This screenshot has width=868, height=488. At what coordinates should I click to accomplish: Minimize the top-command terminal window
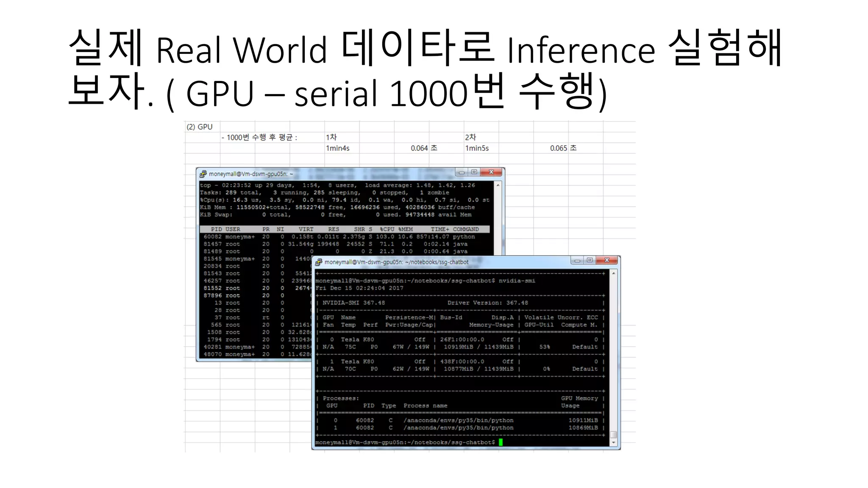[x=462, y=172]
